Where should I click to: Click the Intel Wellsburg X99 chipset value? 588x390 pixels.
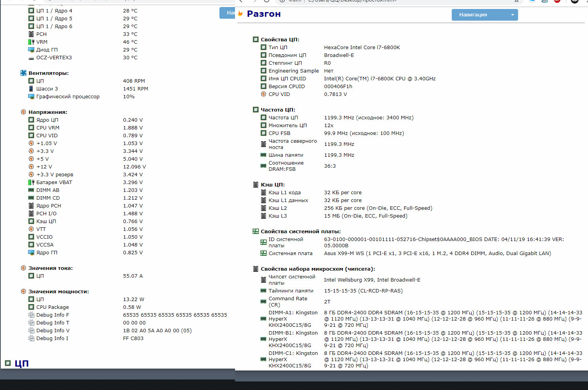(x=372, y=280)
